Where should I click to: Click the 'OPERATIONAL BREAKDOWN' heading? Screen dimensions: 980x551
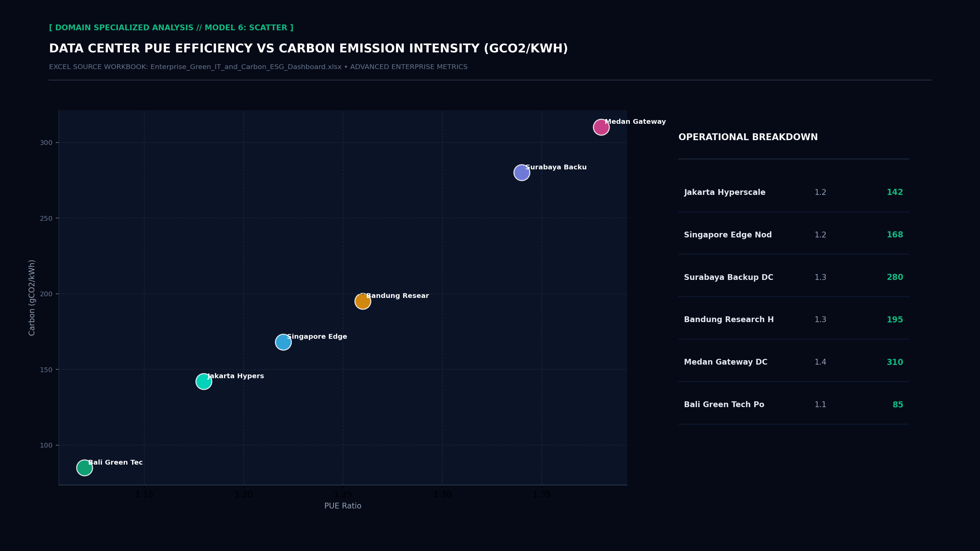748,137
